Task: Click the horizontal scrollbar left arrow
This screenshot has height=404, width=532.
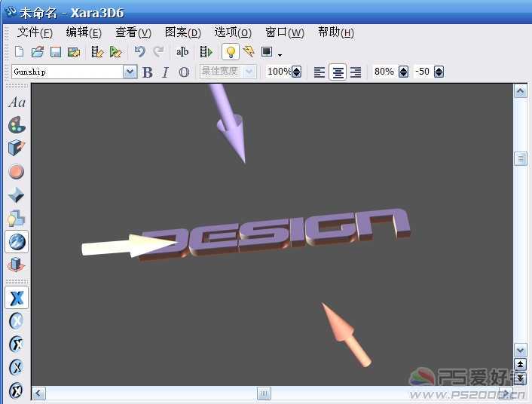Action: 38,393
